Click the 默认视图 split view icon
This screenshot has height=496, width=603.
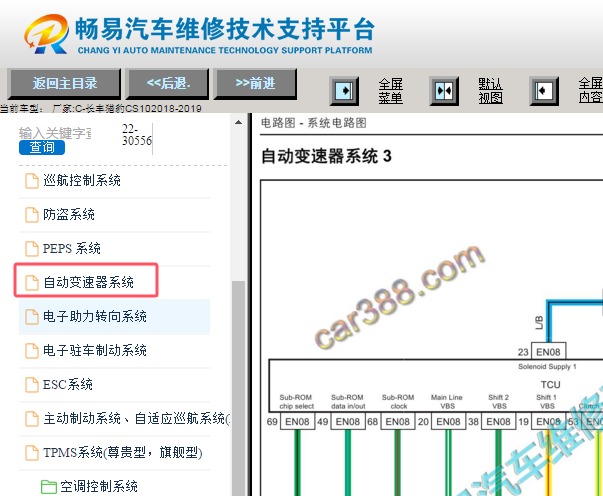point(444,91)
